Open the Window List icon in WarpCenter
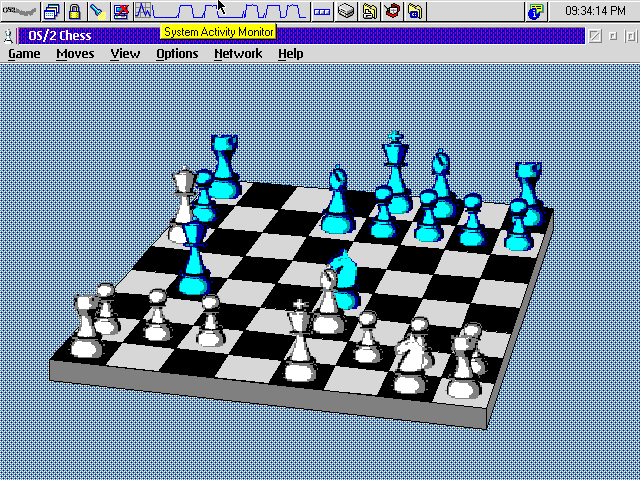 point(52,11)
